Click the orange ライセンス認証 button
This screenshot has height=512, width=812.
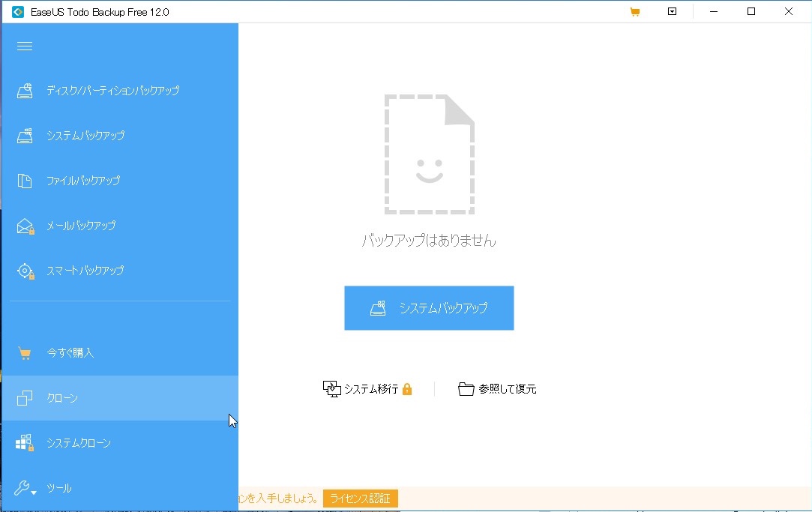(361, 499)
